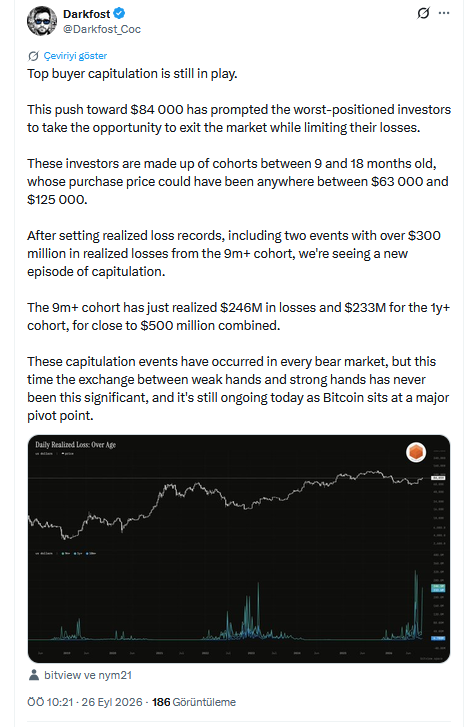Toggle the 9m+ series legend in the lower chart
The image size is (470, 727).
coord(65,554)
